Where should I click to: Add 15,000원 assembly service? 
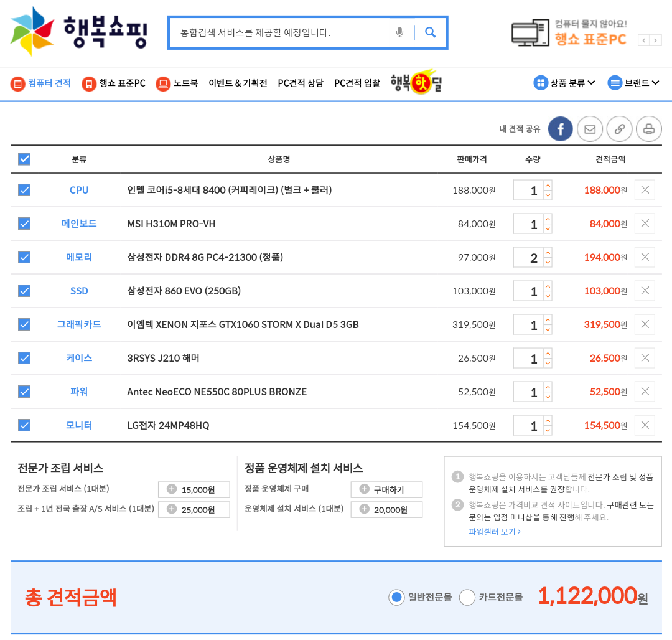pyautogui.click(x=194, y=489)
